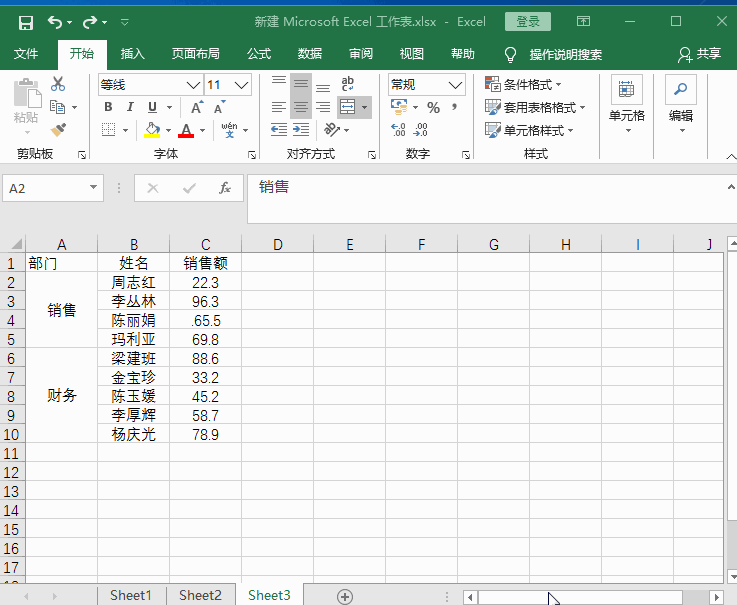737x605 pixels.
Task: Toggle wrap text (ab) button
Action: [348, 84]
